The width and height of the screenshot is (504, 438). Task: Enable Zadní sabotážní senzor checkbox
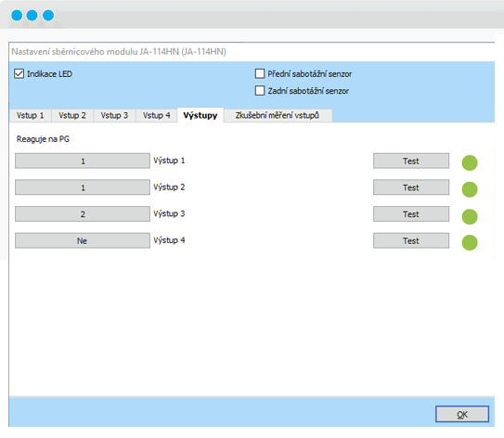pos(260,91)
